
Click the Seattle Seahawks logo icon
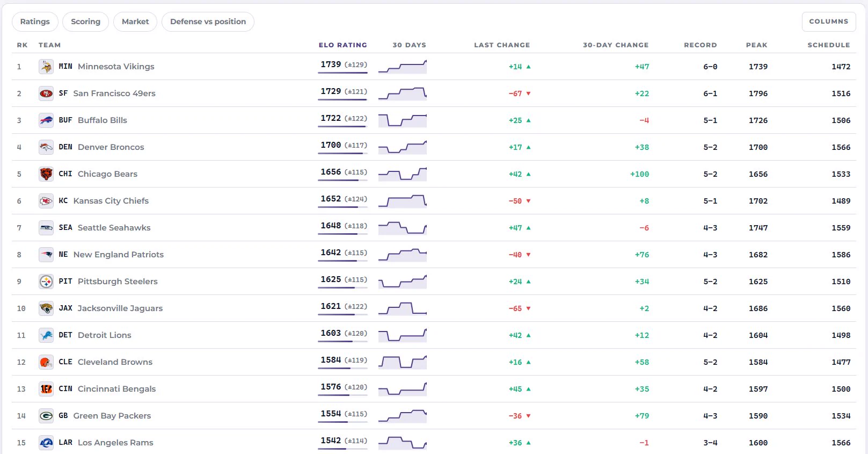(46, 228)
